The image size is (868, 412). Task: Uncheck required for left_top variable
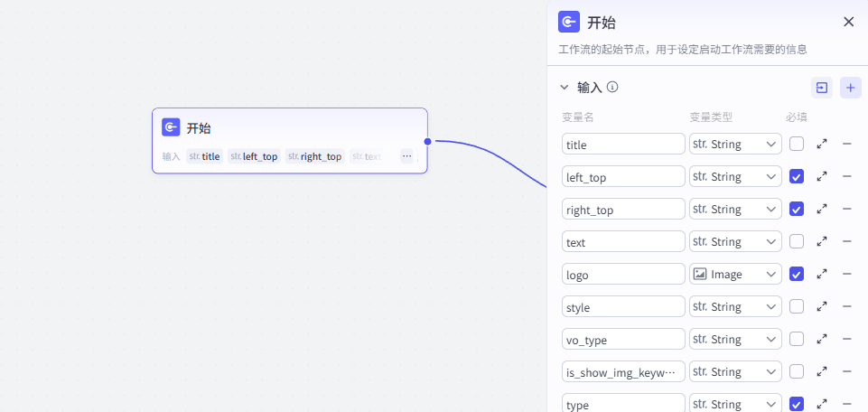pos(796,176)
